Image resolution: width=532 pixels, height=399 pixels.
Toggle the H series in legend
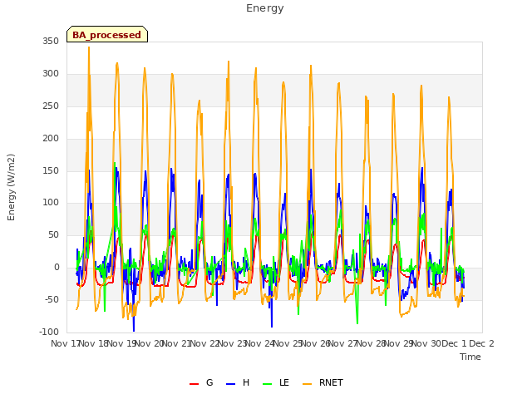click(x=238, y=382)
